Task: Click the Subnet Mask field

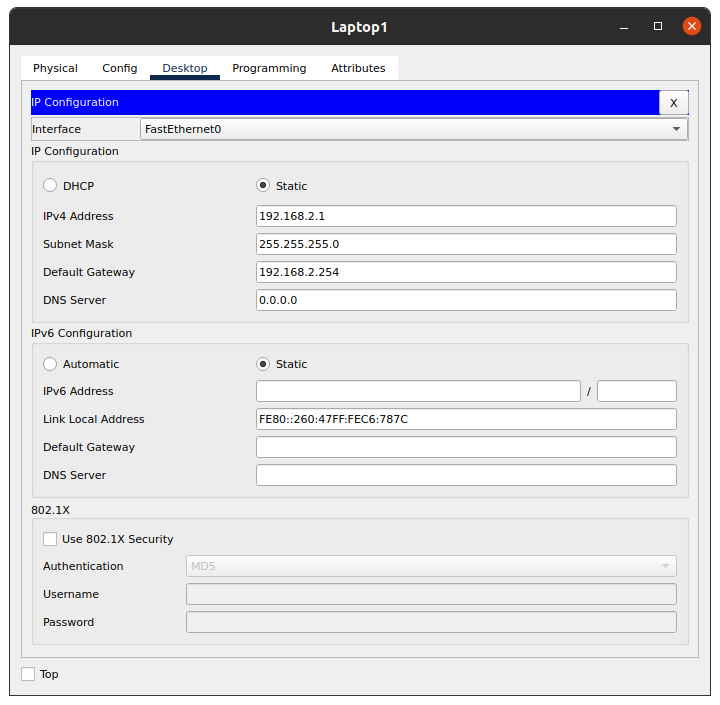Action: (466, 244)
